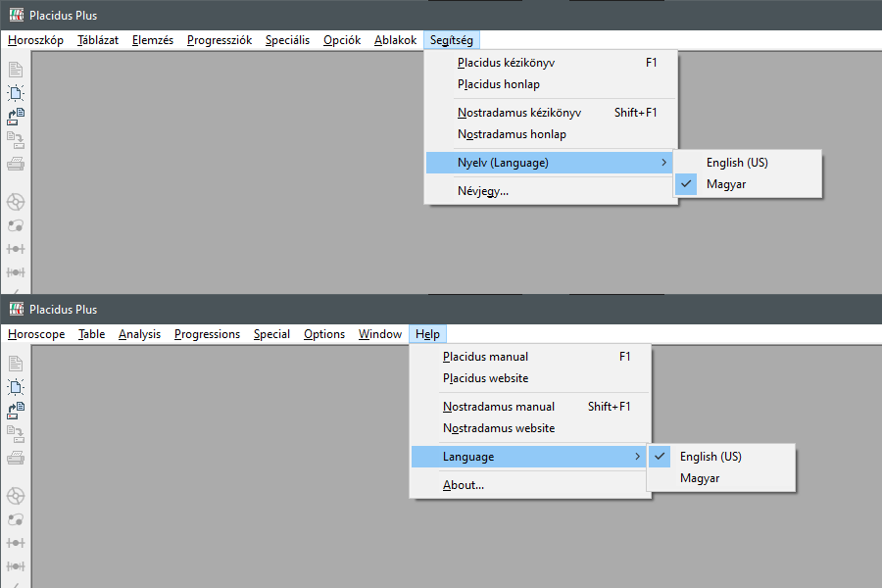Open the Táblázat menu

click(98, 40)
